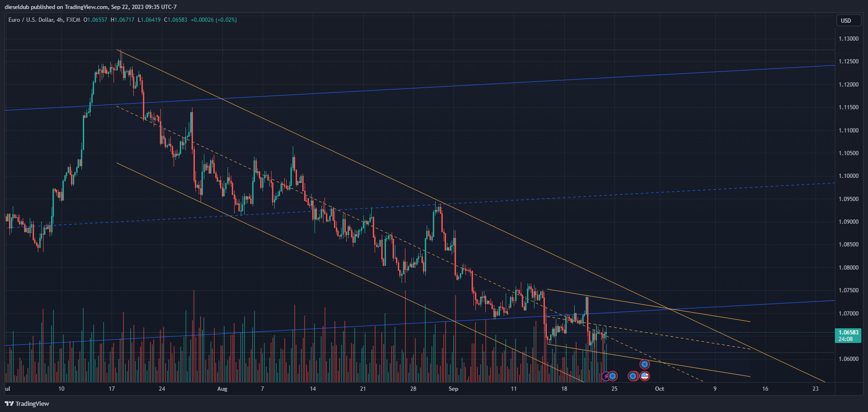Image resolution: width=868 pixels, height=412 pixels.
Task: Select the current price label 1.06583
Action: tap(848, 335)
